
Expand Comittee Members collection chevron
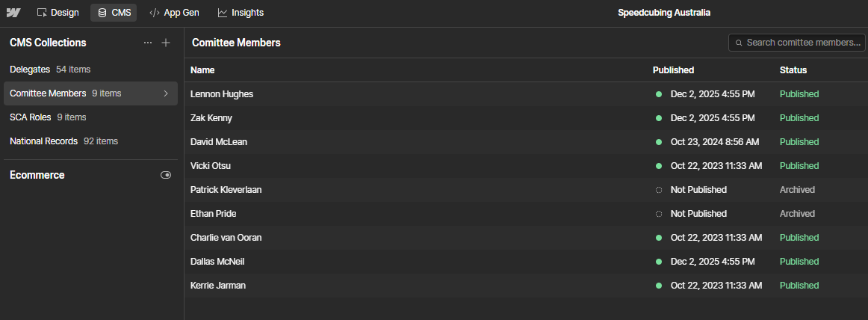166,93
